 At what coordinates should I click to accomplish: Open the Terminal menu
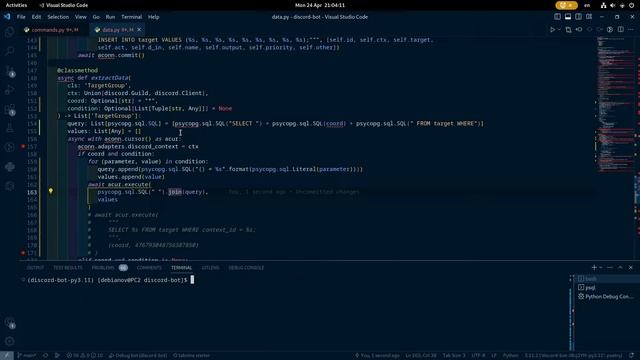coord(131,17)
